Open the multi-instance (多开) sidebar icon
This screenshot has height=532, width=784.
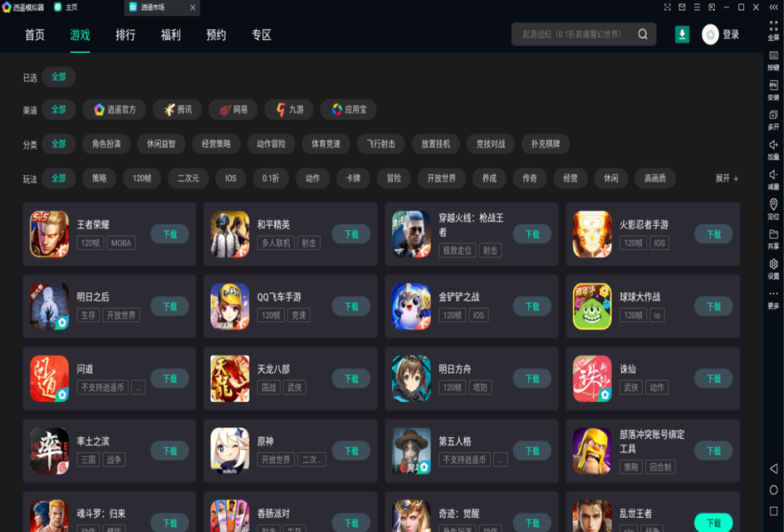pos(773,120)
